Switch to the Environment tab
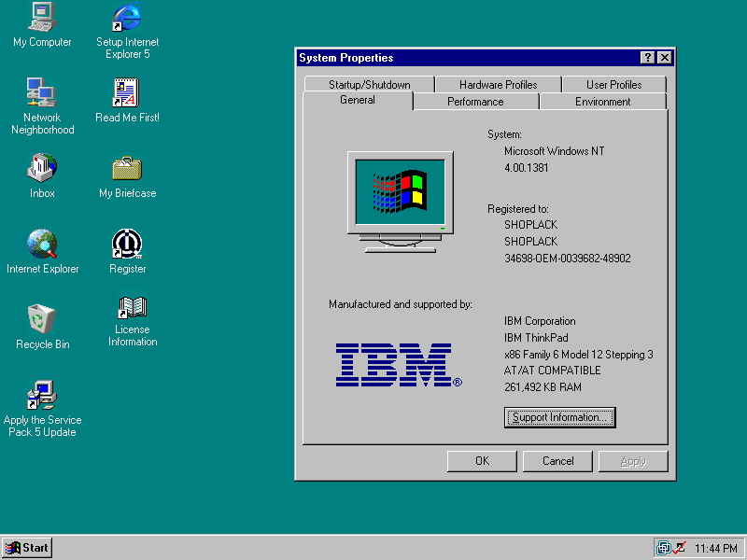 click(602, 102)
